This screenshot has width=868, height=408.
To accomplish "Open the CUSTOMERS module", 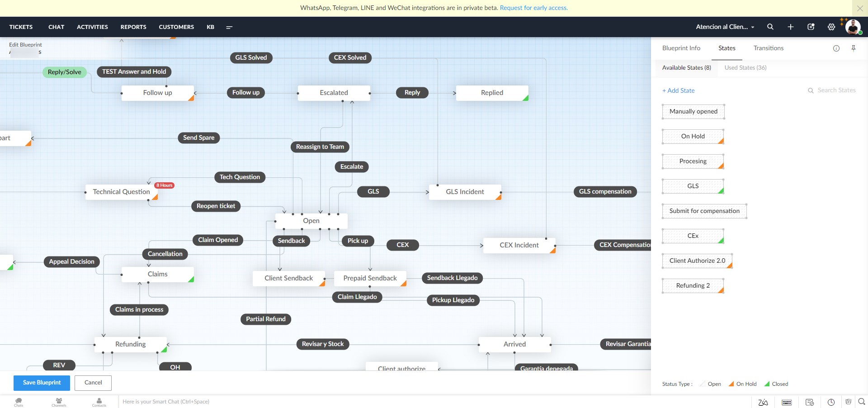I will click(176, 27).
